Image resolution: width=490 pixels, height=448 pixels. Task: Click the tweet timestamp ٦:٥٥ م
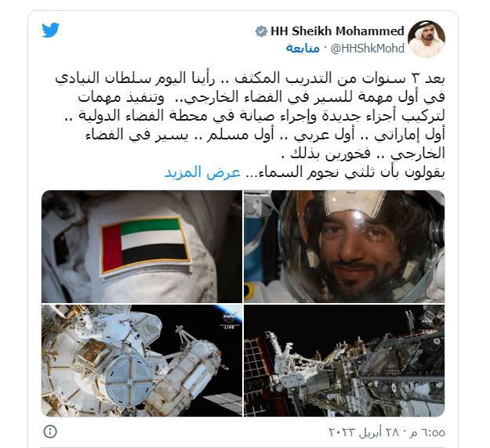coord(430,432)
